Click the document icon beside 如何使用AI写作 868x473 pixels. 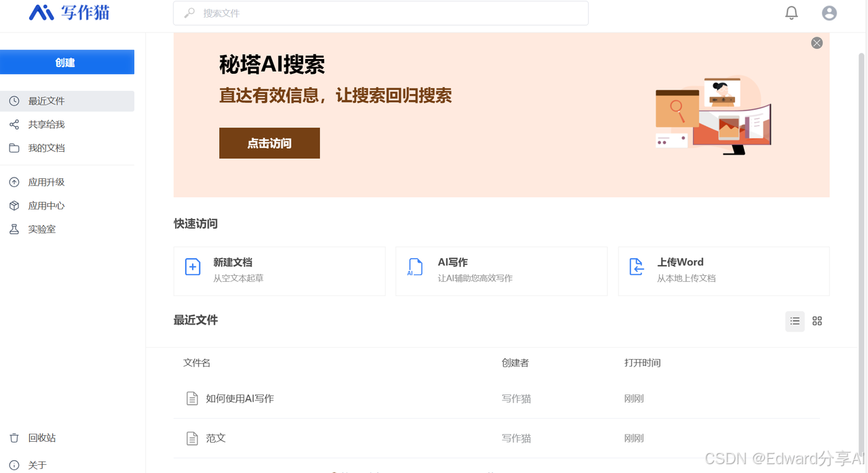click(192, 398)
